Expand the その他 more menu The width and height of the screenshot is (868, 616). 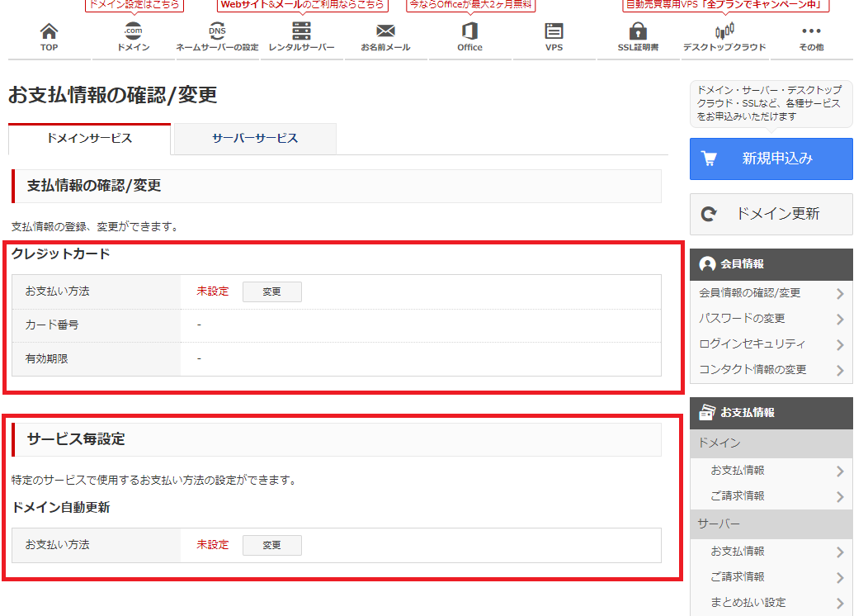pos(811,33)
